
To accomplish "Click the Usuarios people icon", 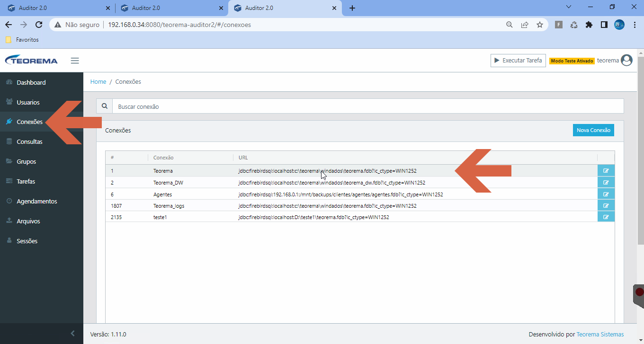I will pos(9,102).
